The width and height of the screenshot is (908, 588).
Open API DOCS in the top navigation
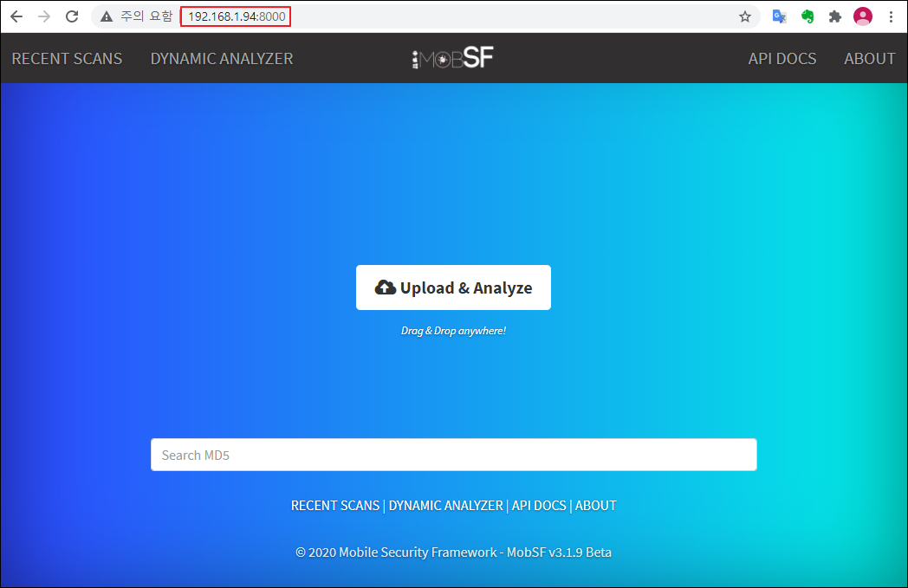pyautogui.click(x=782, y=58)
